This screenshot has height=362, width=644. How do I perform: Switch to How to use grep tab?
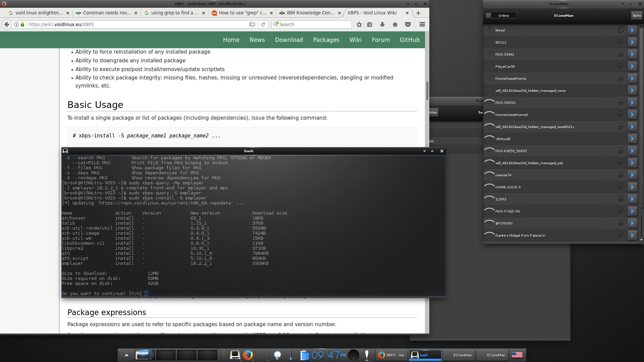(243, 13)
